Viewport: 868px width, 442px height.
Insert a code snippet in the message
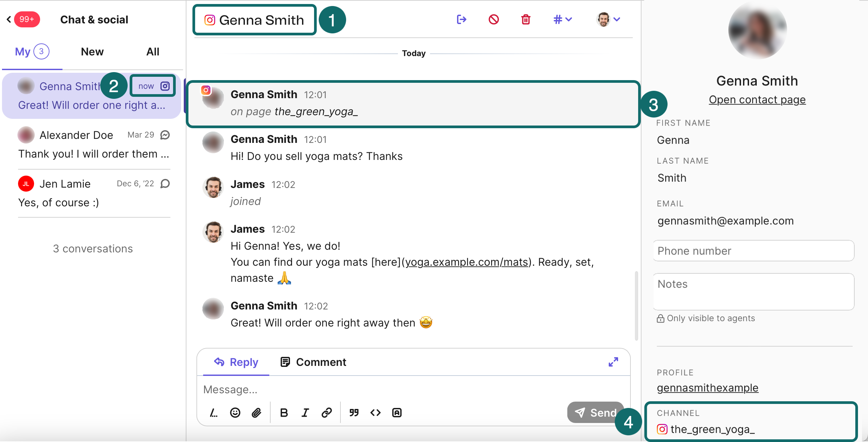375,412
